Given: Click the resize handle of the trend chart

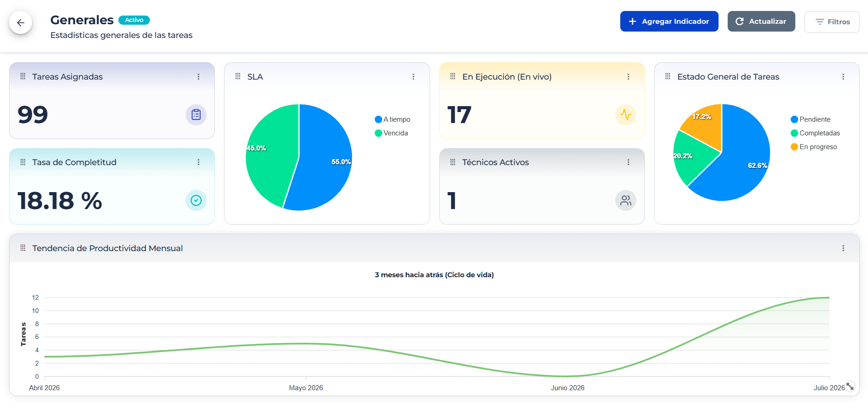Looking at the screenshot, I should click(x=850, y=387).
